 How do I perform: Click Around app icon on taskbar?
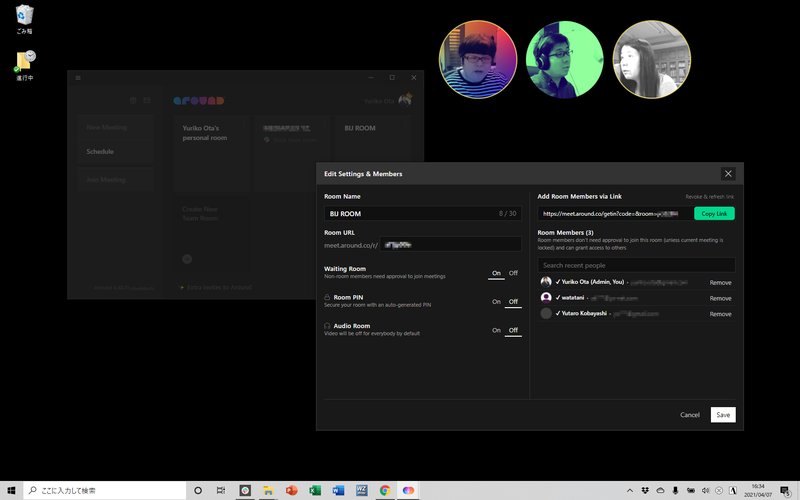408,490
